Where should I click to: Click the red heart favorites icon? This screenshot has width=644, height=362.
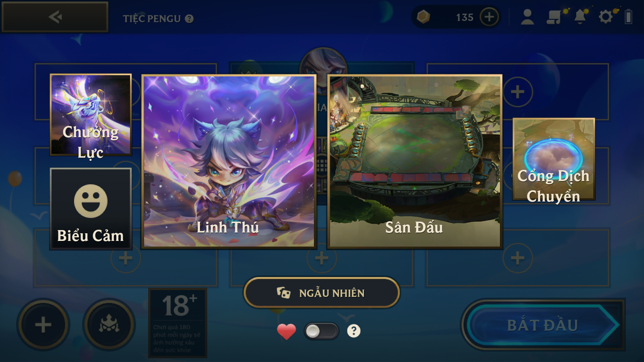(286, 331)
